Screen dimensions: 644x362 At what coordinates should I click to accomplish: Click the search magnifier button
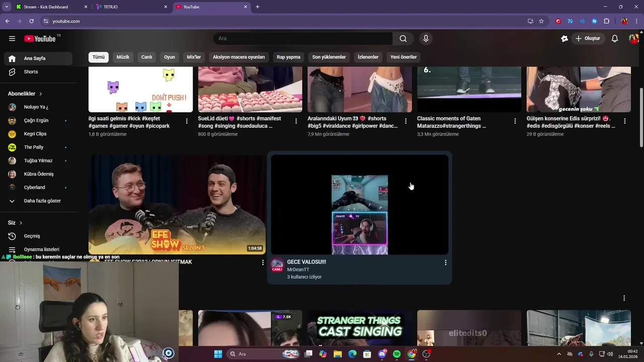[403, 39]
